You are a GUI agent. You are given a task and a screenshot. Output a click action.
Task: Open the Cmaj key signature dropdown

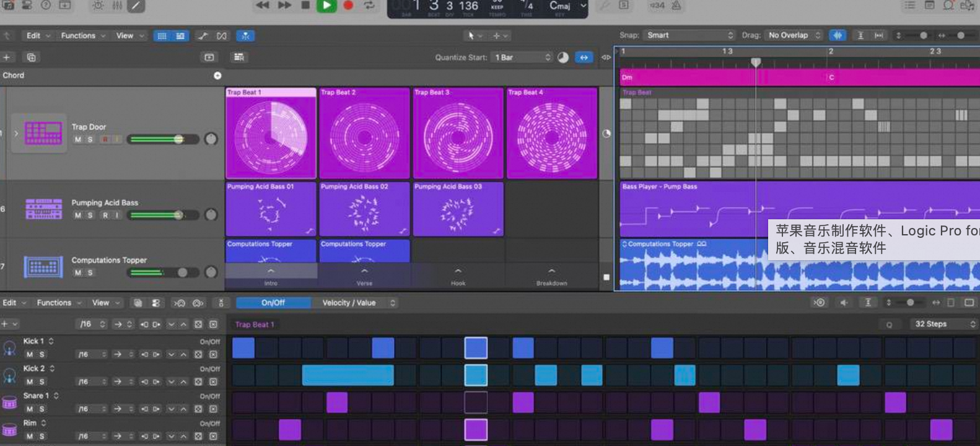(x=567, y=6)
